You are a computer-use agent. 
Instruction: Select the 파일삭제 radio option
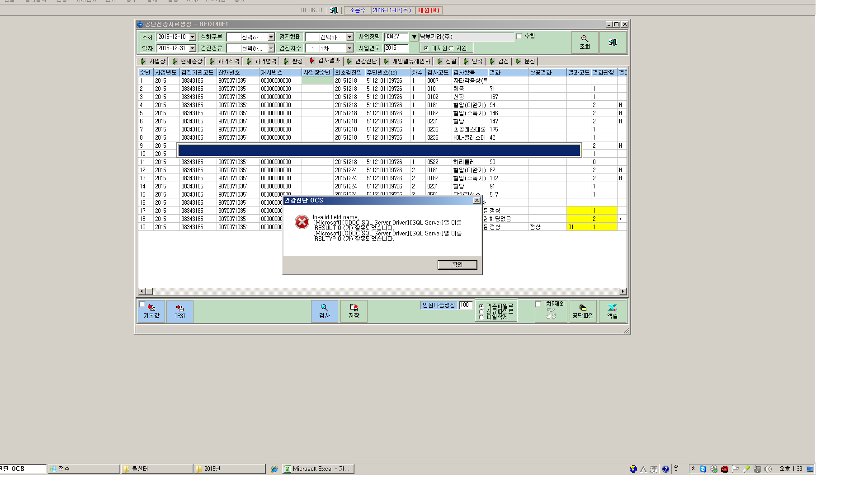[481, 317]
